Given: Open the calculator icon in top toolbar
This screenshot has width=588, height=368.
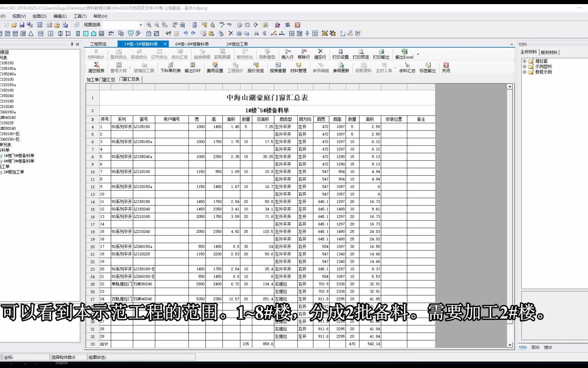Looking at the screenshot, I should tap(195, 25).
